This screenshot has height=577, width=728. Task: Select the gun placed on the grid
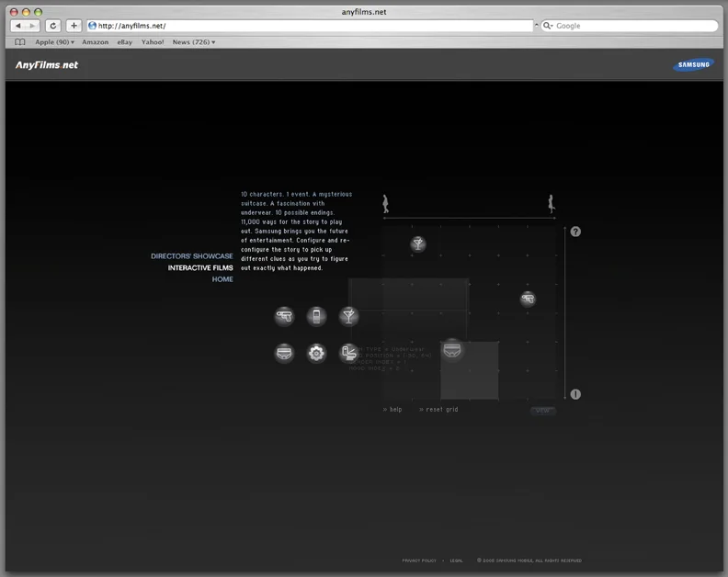click(x=528, y=299)
